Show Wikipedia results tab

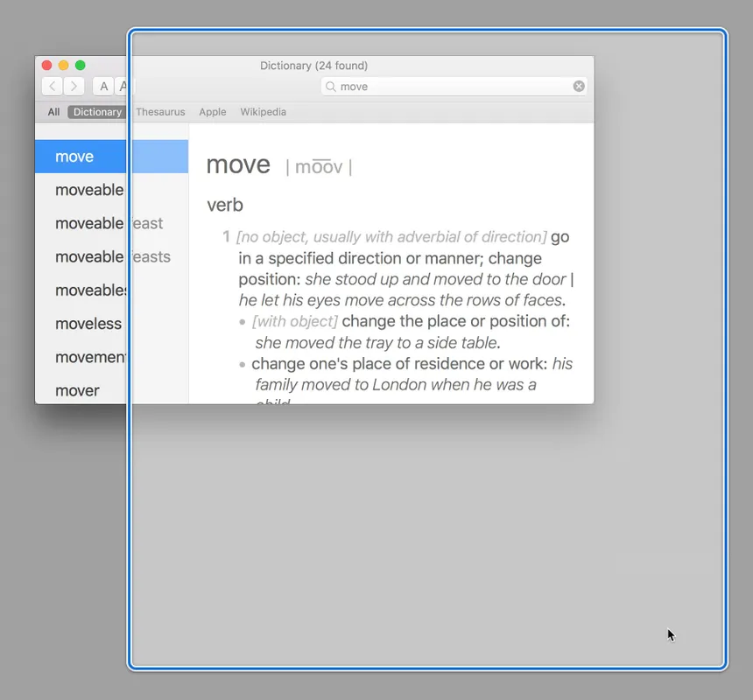coord(263,112)
